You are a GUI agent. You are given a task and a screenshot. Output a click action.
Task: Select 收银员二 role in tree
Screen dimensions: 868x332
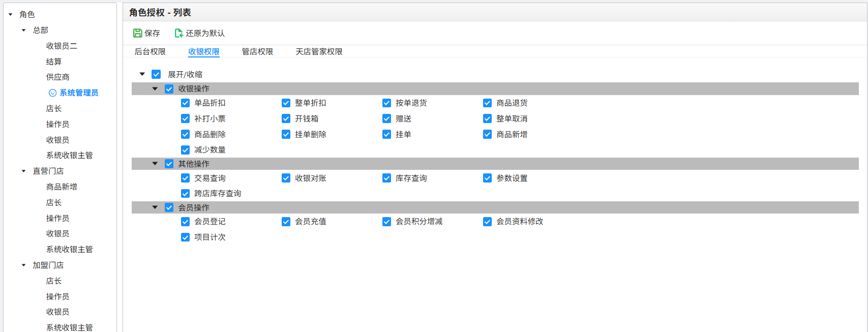(x=62, y=46)
